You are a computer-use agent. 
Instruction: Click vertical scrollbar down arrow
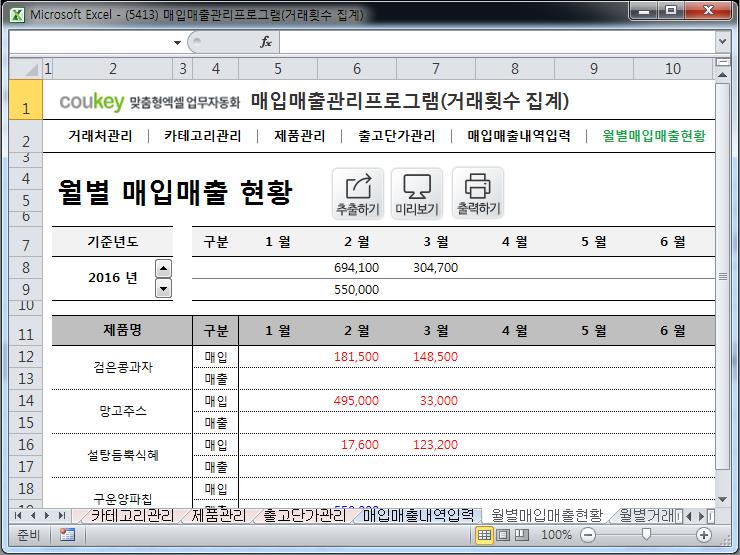click(x=722, y=499)
